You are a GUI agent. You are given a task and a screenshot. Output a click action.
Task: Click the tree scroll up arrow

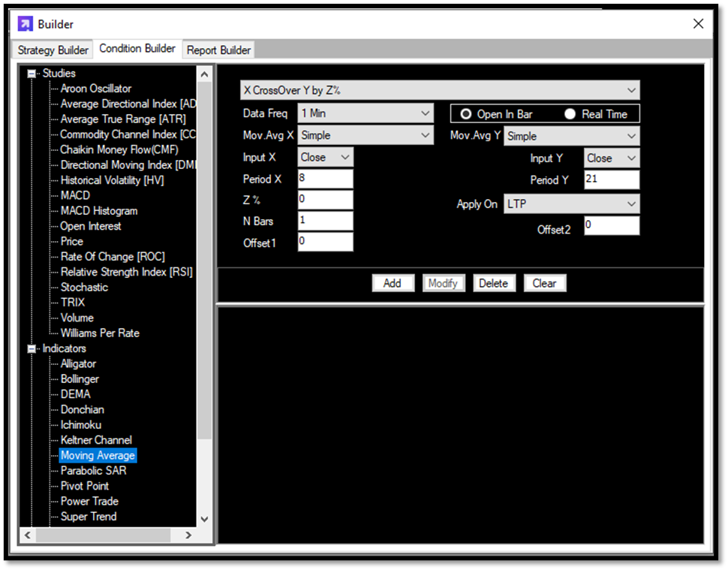pos(204,74)
